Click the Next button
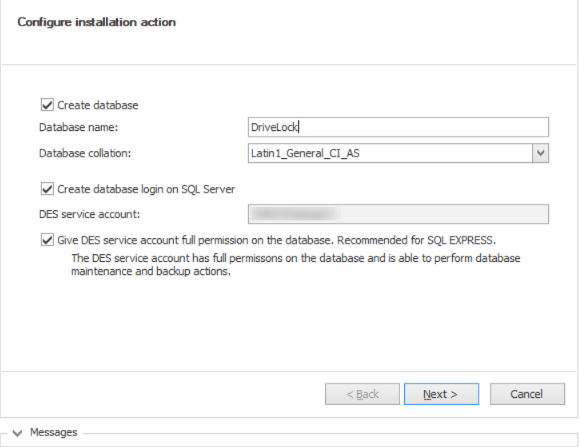This screenshot has height=447, width=580. pos(441,394)
